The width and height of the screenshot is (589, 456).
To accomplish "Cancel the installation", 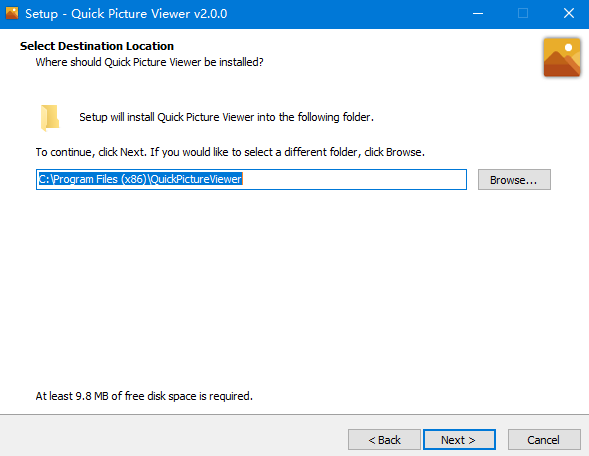I will (544, 439).
